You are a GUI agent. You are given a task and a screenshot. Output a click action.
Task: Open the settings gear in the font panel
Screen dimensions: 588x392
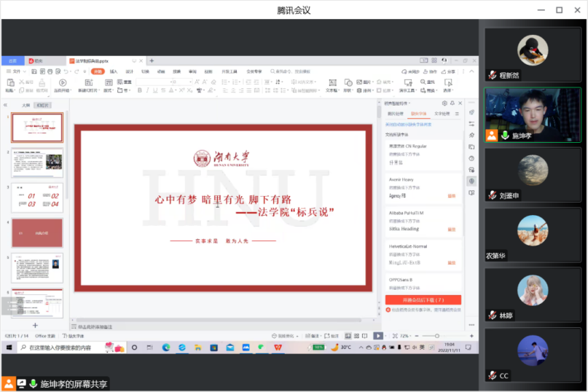click(444, 104)
